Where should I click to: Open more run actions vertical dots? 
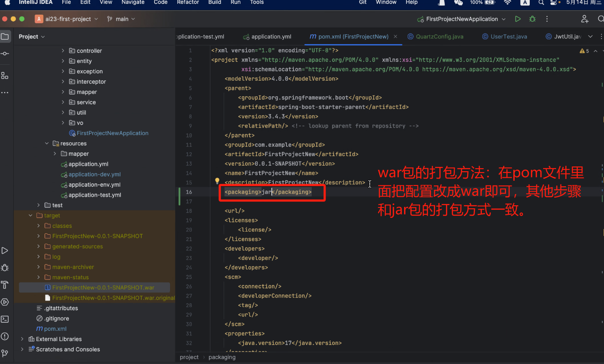tap(547, 19)
